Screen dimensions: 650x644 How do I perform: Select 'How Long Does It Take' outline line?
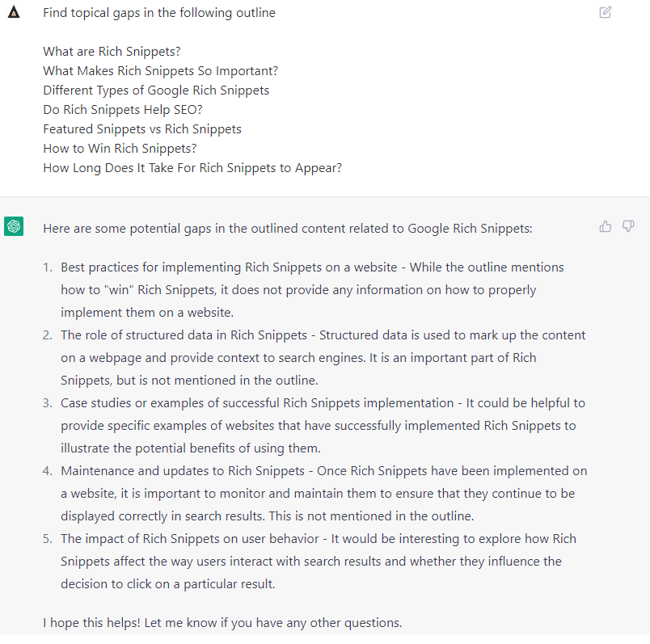192,167
